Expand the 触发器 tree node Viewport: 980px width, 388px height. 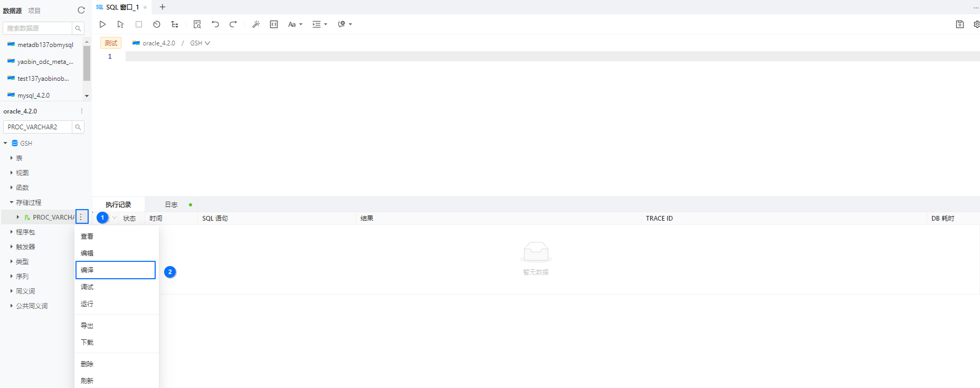pos(12,247)
